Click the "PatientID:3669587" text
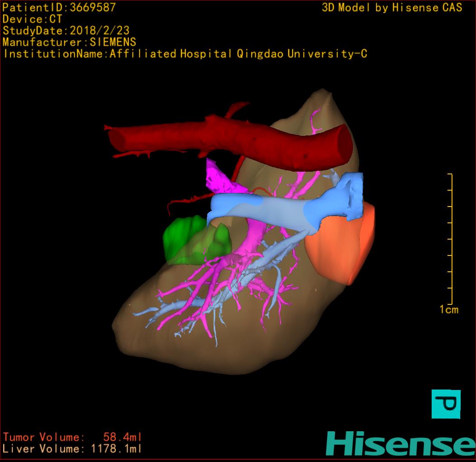This screenshot has width=476, height=462. pyautogui.click(x=59, y=7)
